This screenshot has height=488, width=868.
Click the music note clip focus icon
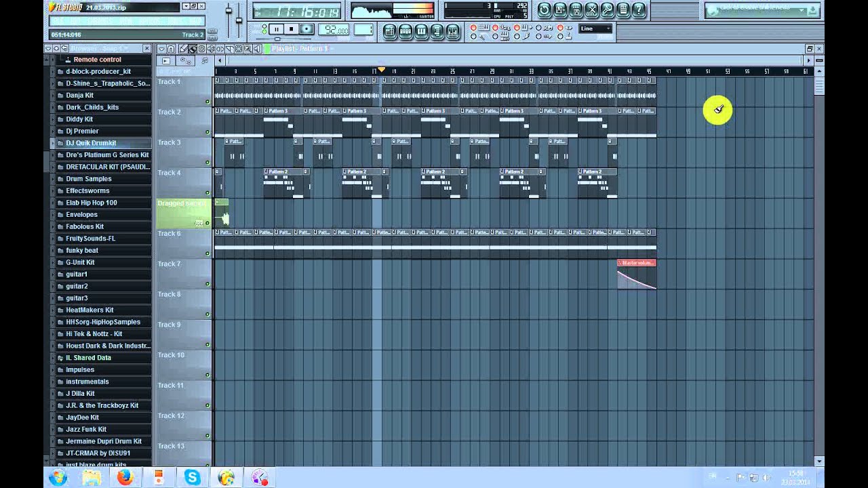204,60
